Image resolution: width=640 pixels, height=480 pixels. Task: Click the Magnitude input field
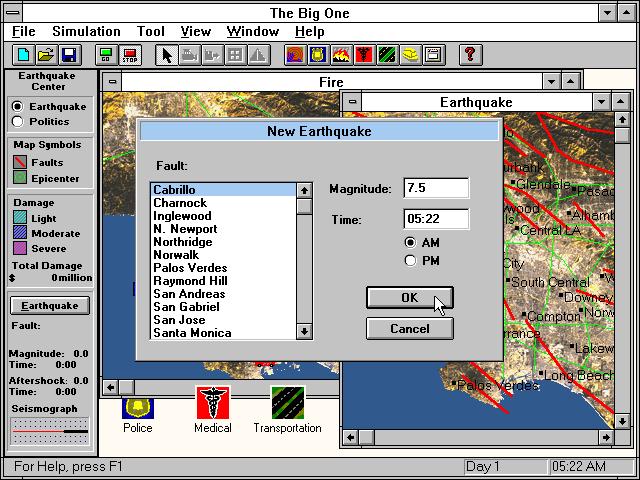tap(436, 189)
